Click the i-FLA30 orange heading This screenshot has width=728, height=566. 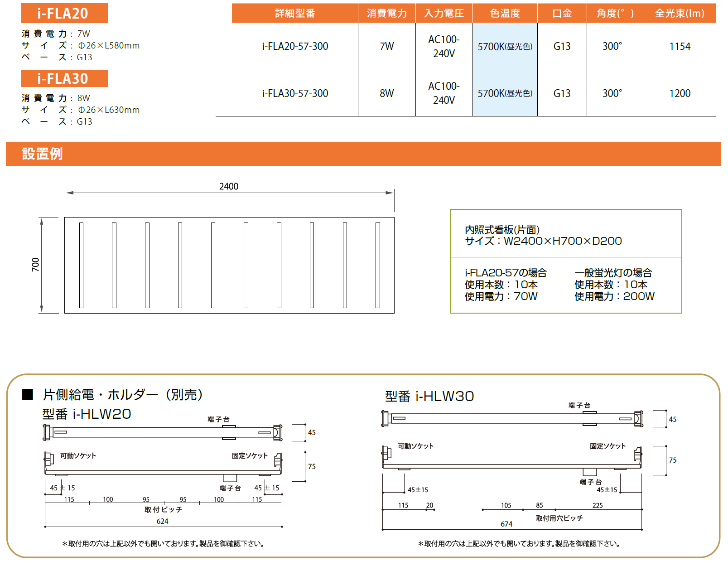coord(64,78)
